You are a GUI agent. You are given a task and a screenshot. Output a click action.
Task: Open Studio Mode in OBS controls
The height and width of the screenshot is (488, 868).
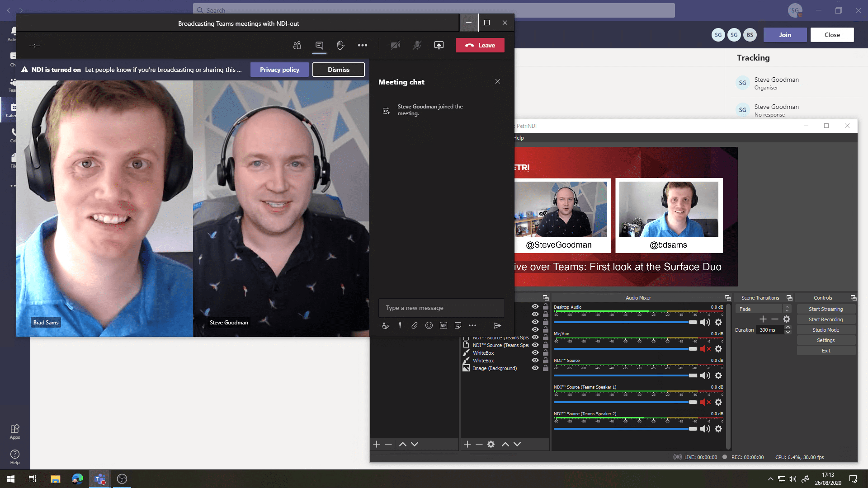click(x=826, y=329)
